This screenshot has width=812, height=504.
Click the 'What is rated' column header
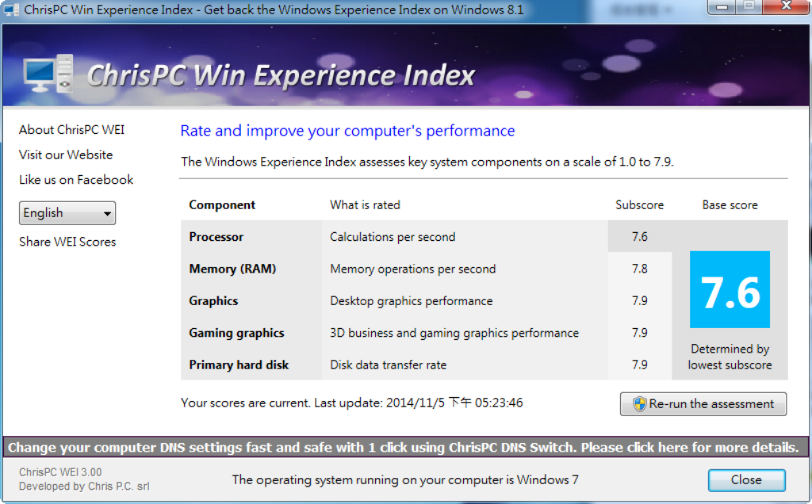pos(365,205)
